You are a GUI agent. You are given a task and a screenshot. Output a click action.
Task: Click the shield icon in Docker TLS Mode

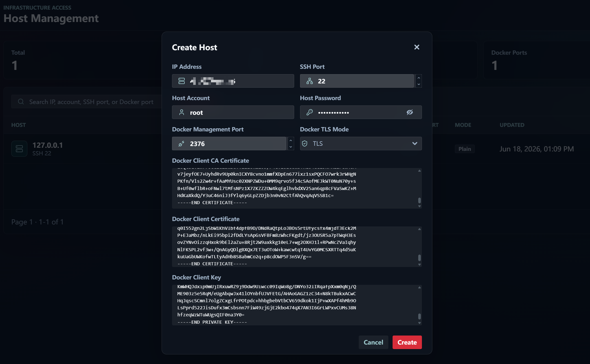point(305,144)
